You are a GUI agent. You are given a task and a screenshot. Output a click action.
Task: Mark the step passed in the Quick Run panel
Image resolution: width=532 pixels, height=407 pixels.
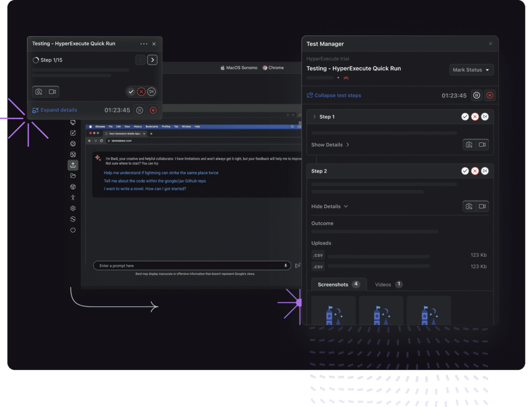click(x=131, y=91)
